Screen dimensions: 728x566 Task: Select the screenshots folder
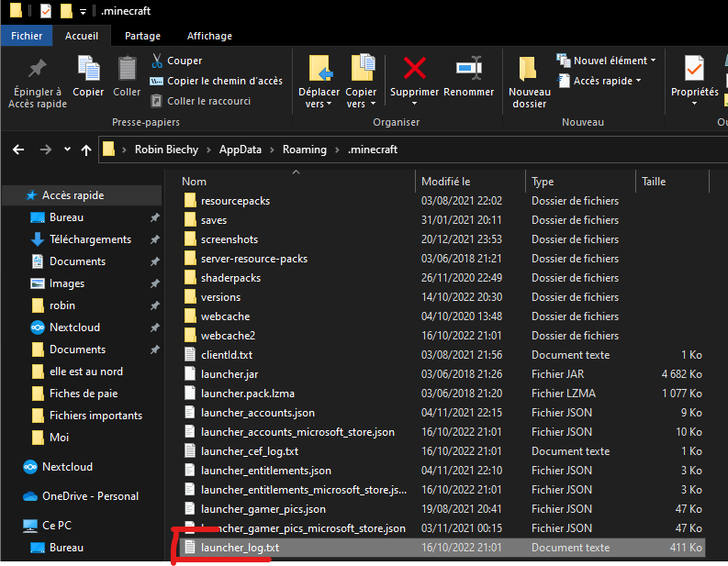pos(229,239)
